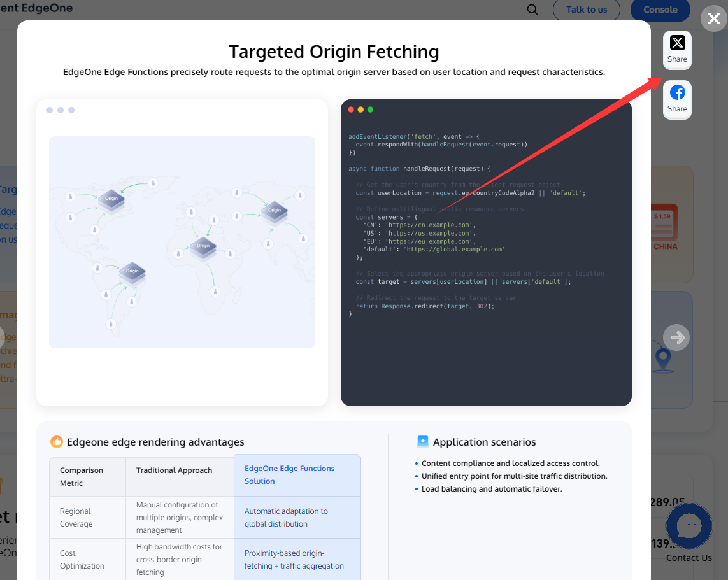Click the Comparison Metric header cell
This screenshot has width=728, height=580.
(82, 476)
